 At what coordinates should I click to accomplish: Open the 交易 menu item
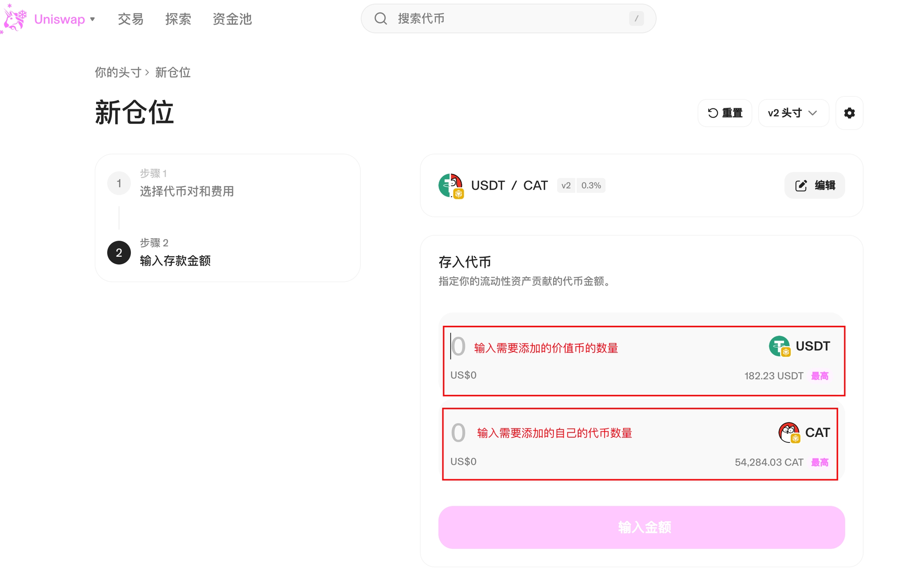coord(130,19)
